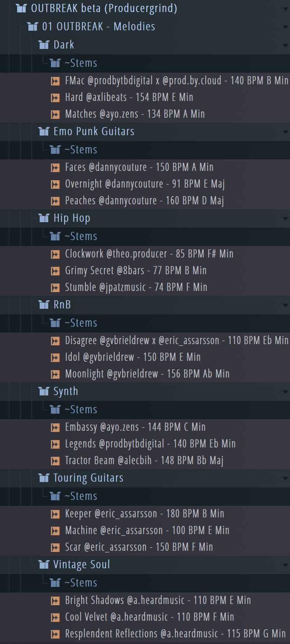
Task: Collapse the Synth folder with its arrow
Action: tap(285, 392)
